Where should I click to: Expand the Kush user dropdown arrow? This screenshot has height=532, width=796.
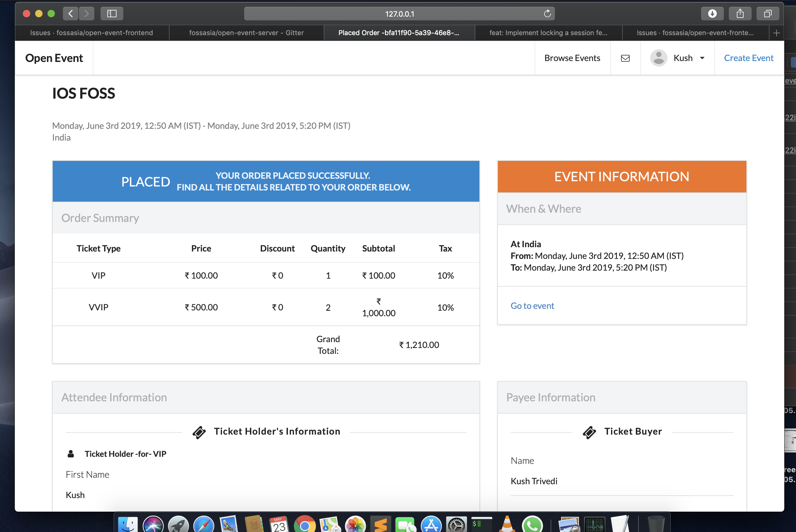tap(702, 58)
